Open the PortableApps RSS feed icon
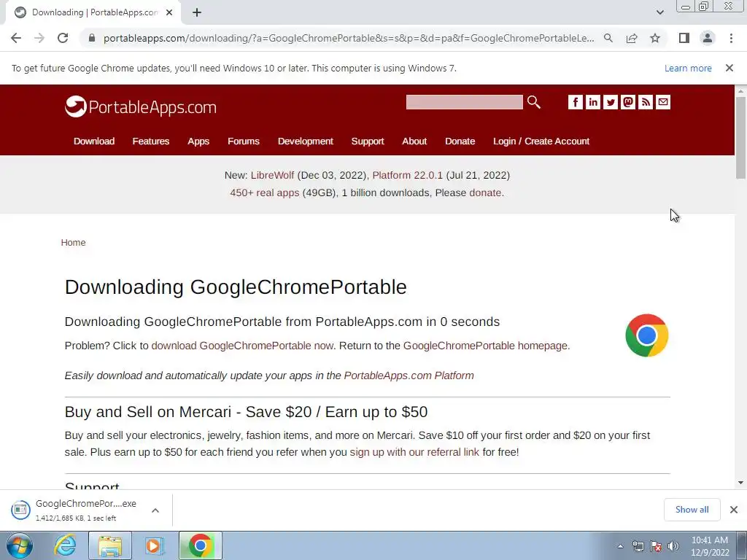 pos(646,102)
